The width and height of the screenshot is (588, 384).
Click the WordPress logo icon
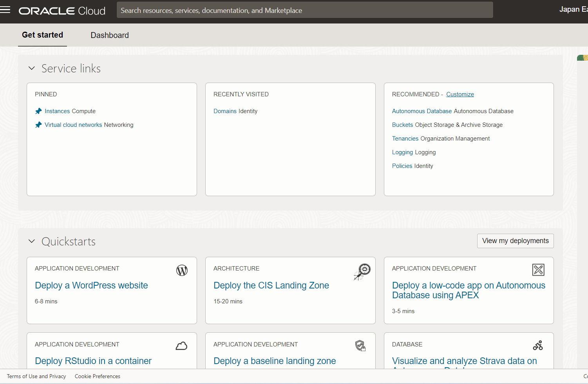[182, 270]
